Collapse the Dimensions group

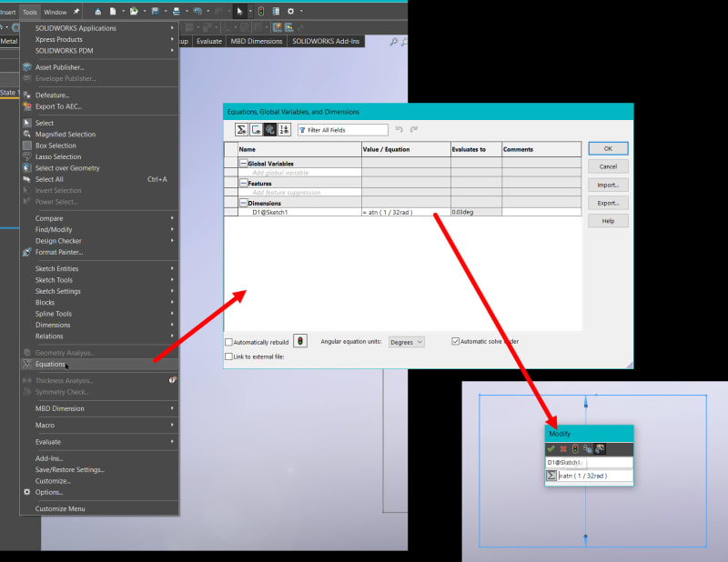coord(243,203)
